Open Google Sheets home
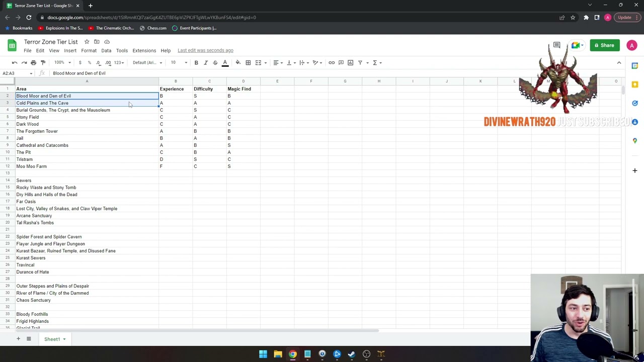 (12, 46)
